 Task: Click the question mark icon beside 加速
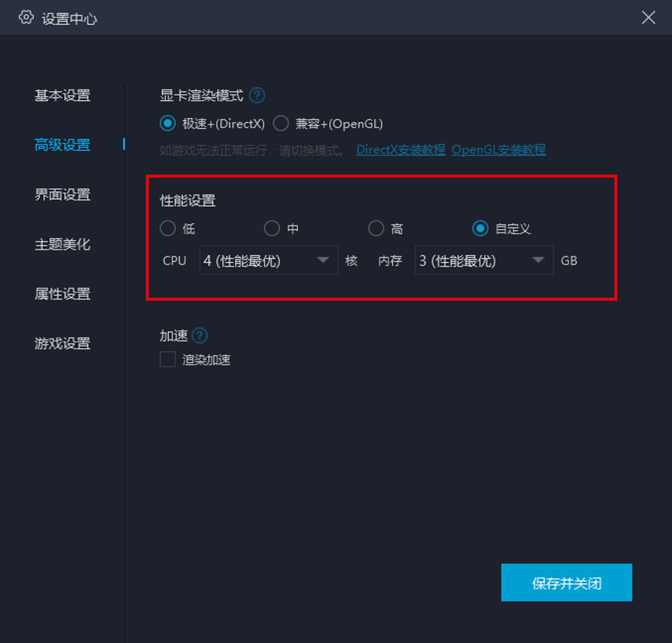[x=201, y=335]
